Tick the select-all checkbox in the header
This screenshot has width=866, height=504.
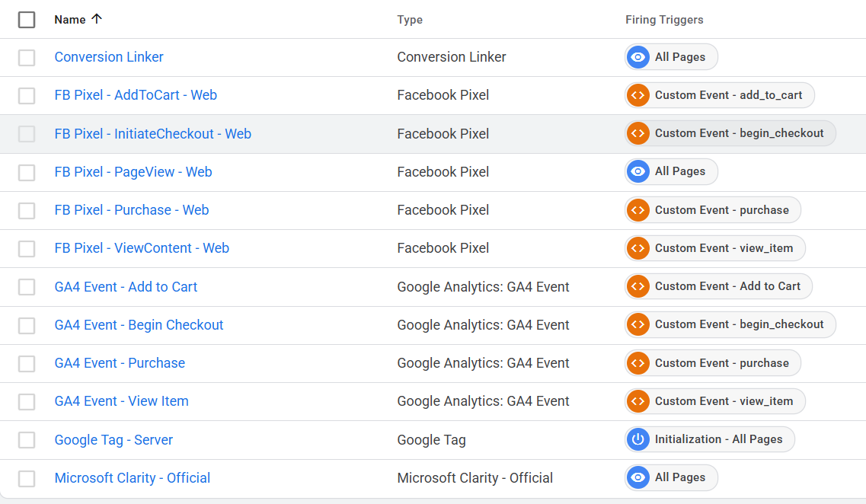(27, 20)
